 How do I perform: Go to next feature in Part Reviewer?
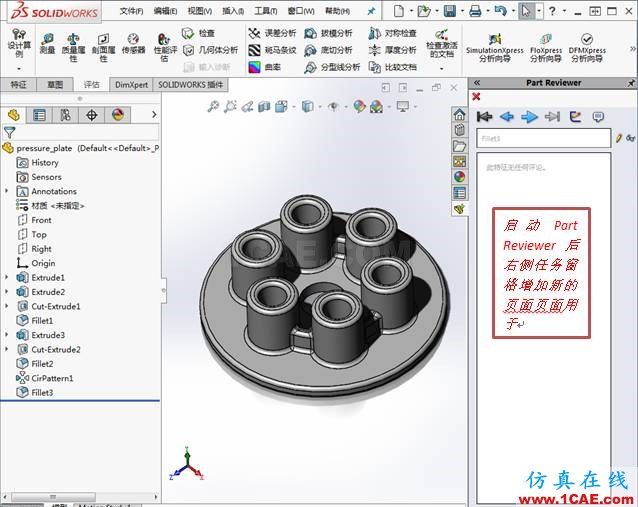(529, 117)
